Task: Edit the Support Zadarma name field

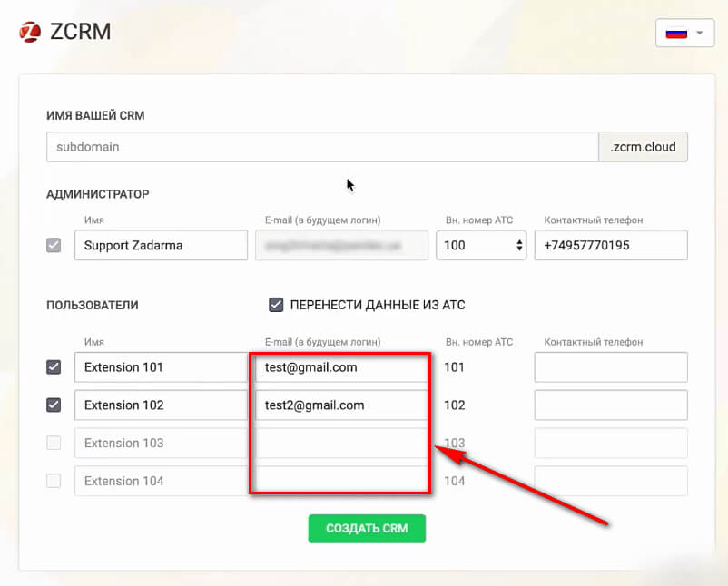Action: point(161,245)
